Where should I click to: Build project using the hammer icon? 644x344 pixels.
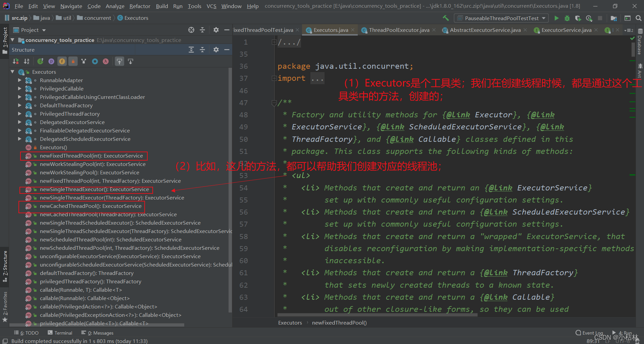click(446, 18)
